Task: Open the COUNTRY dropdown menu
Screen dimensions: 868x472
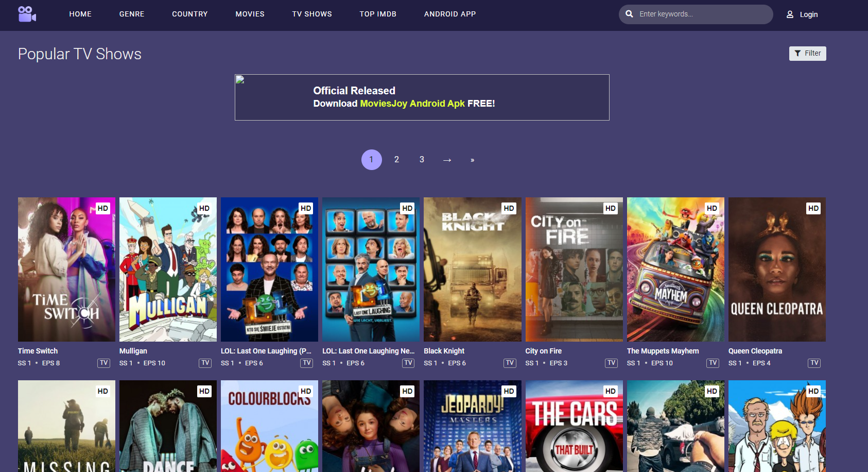Action: (x=189, y=14)
